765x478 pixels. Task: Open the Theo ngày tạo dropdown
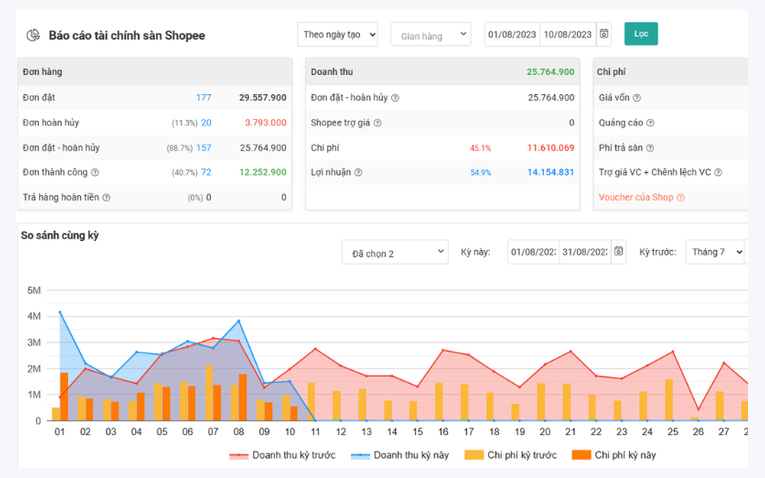point(338,35)
